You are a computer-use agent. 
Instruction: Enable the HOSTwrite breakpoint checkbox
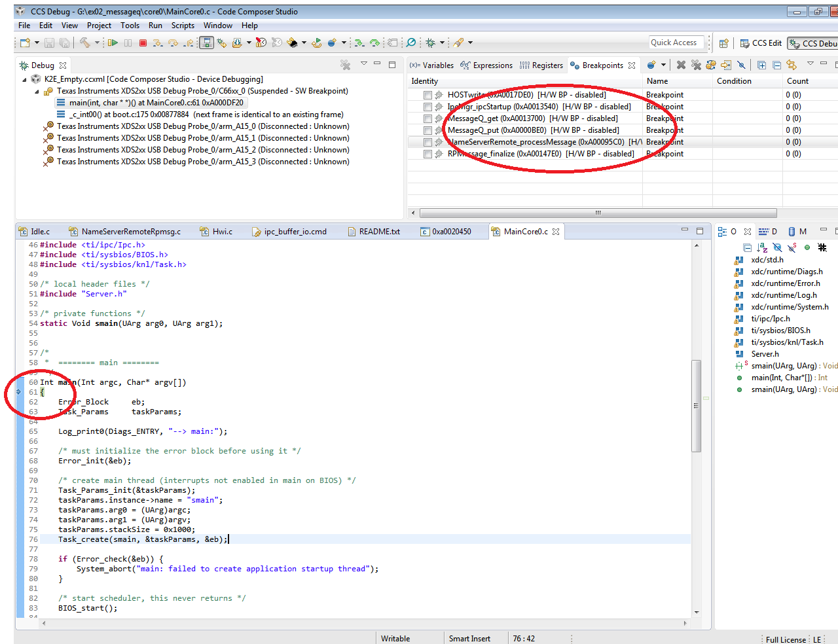click(x=428, y=95)
